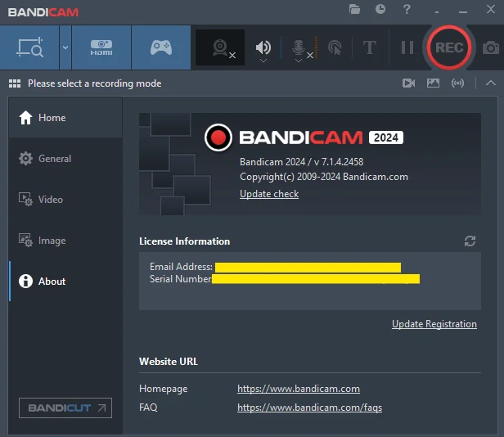Click 'Please select a recording mode' text
The image size is (504, 437).
[95, 83]
